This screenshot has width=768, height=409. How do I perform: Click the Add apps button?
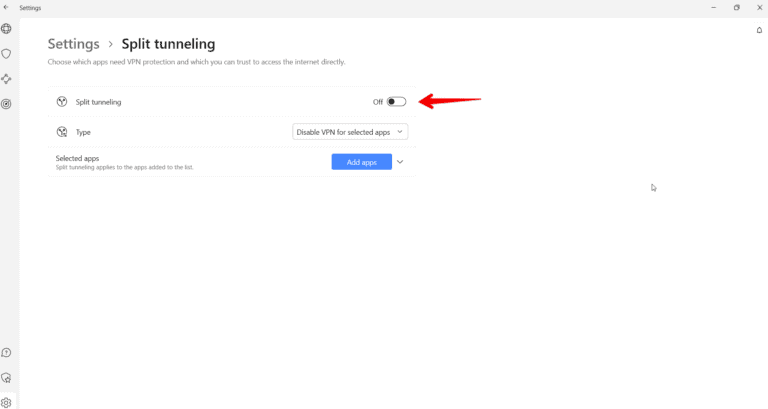361,162
